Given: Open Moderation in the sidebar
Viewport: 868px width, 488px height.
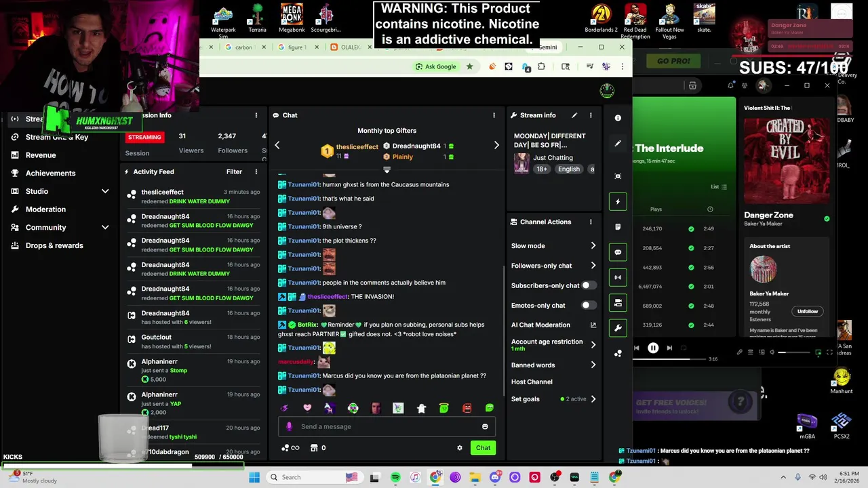Looking at the screenshot, I should 45,209.
